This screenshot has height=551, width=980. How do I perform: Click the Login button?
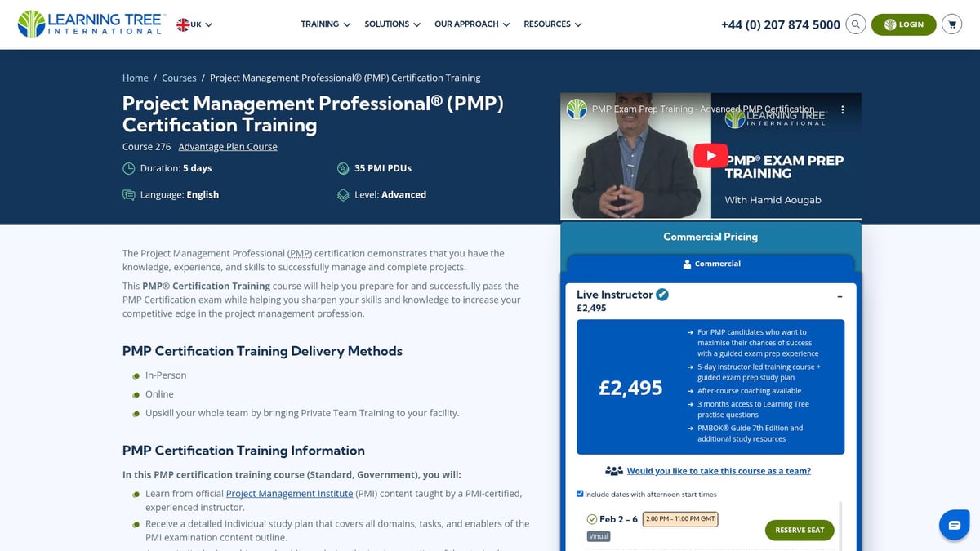903,24
